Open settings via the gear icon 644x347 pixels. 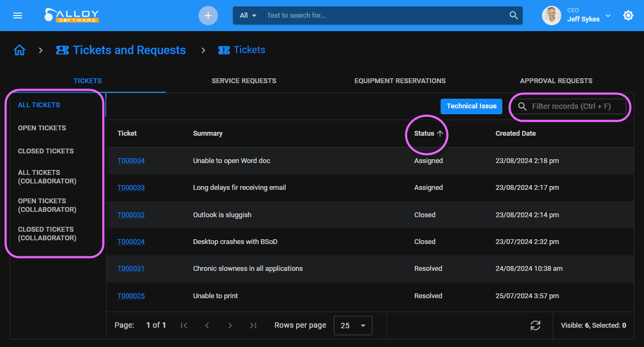tap(628, 16)
